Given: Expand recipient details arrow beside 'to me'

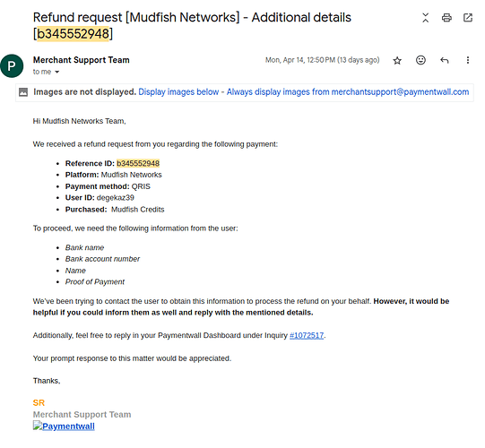Looking at the screenshot, I should point(56,72).
